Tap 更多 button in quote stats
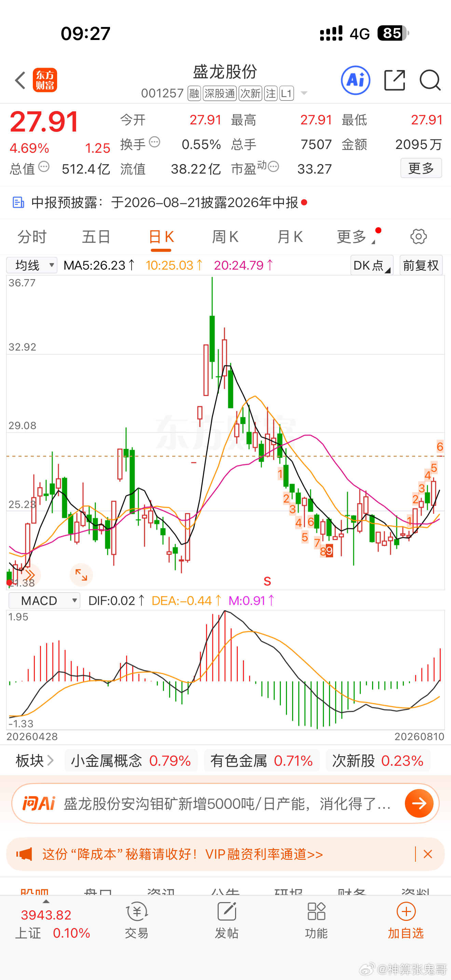451x980 pixels. pos(421,168)
